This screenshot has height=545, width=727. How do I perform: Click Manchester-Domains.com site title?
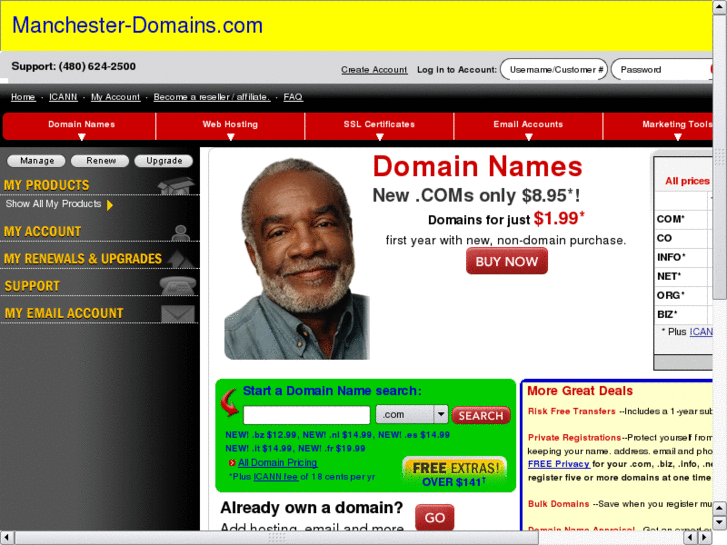[x=137, y=25]
